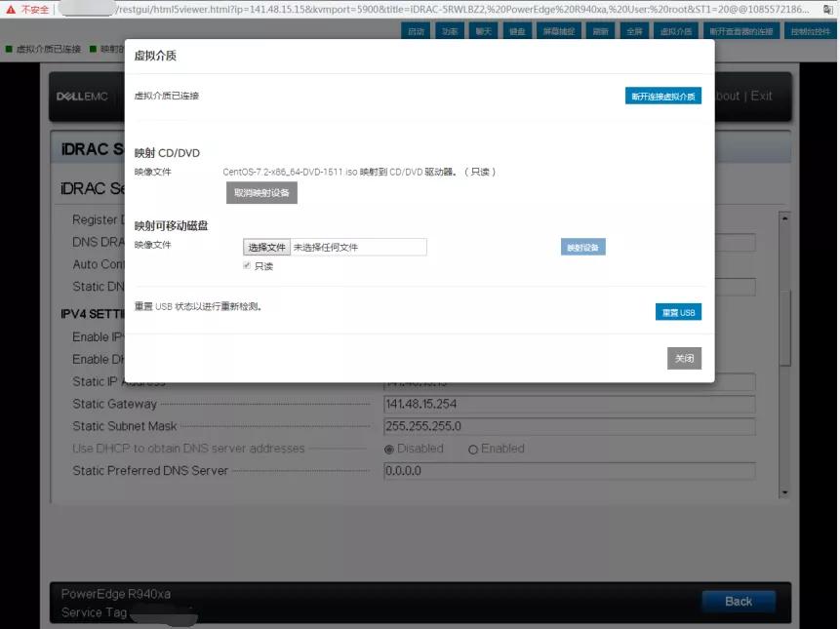
Task: Close the dialog with the 关闭 button
Action: [x=684, y=358]
